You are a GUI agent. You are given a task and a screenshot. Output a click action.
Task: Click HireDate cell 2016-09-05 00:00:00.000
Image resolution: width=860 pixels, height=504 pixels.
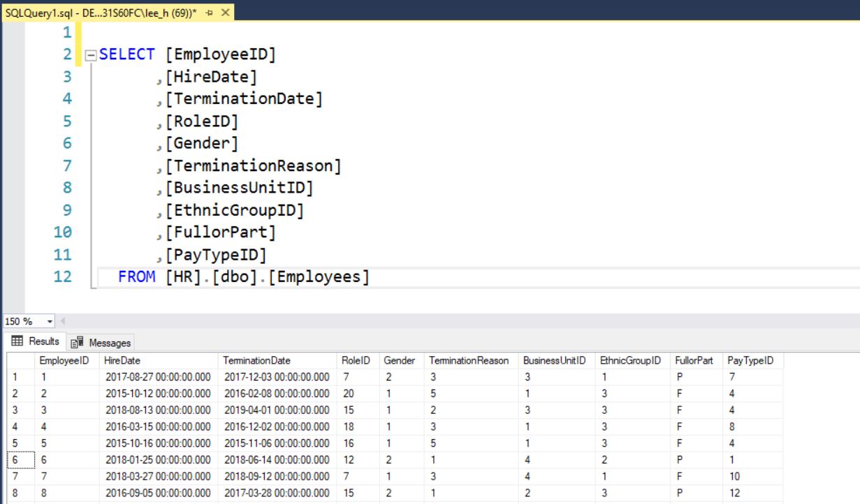(x=159, y=493)
